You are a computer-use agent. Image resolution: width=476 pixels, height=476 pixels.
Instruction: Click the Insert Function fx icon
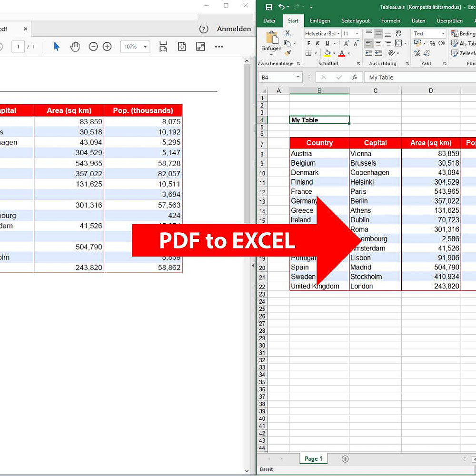(x=355, y=78)
